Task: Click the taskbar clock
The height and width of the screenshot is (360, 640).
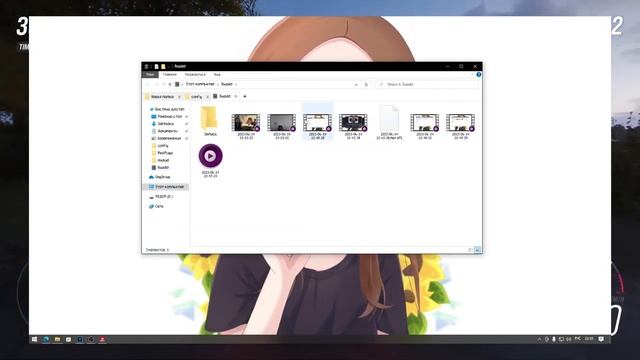Action: [589, 339]
